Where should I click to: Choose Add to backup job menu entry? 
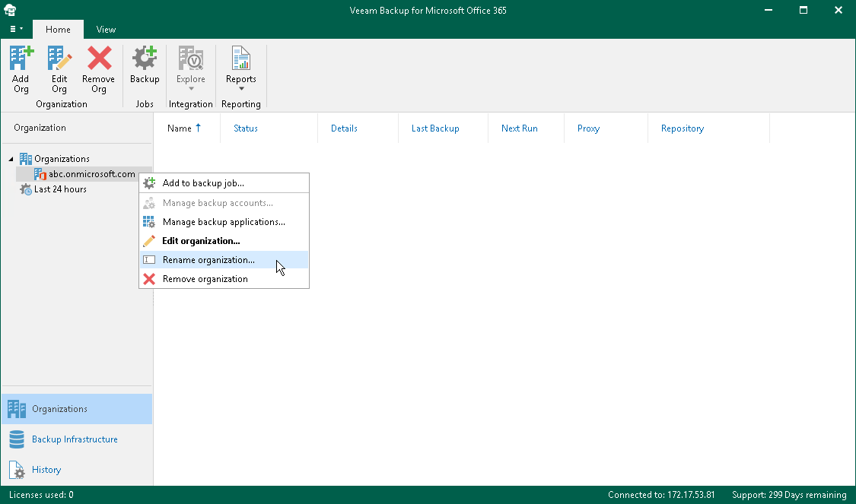pyautogui.click(x=224, y=183)
